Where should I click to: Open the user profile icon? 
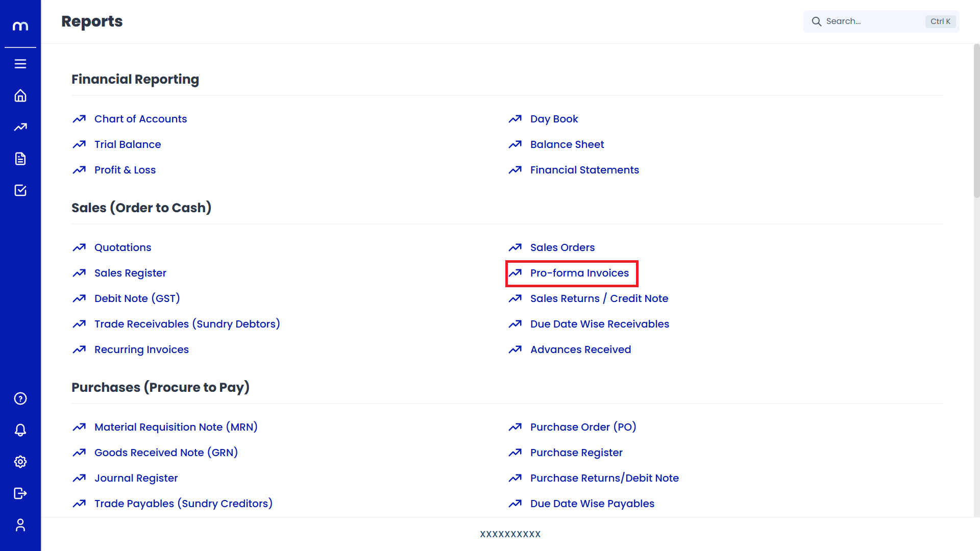pos(20,525)
